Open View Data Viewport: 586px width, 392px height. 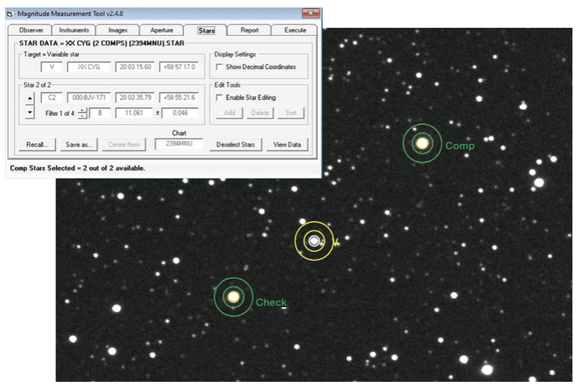coord(287,144)
